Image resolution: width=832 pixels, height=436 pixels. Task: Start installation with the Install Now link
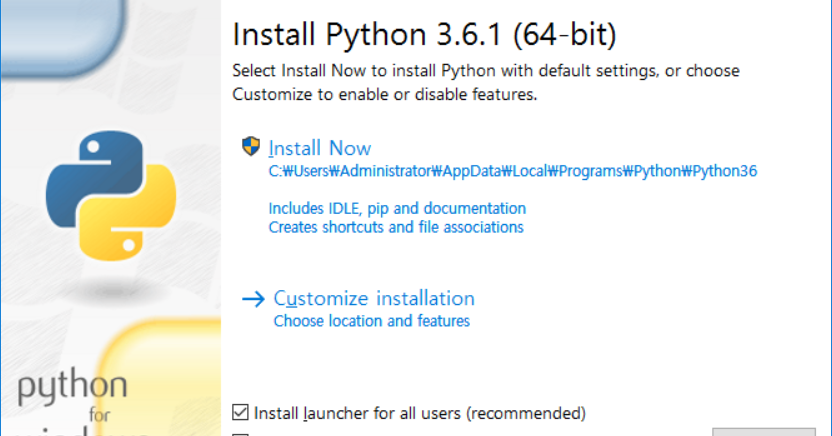tap(319, 148)
